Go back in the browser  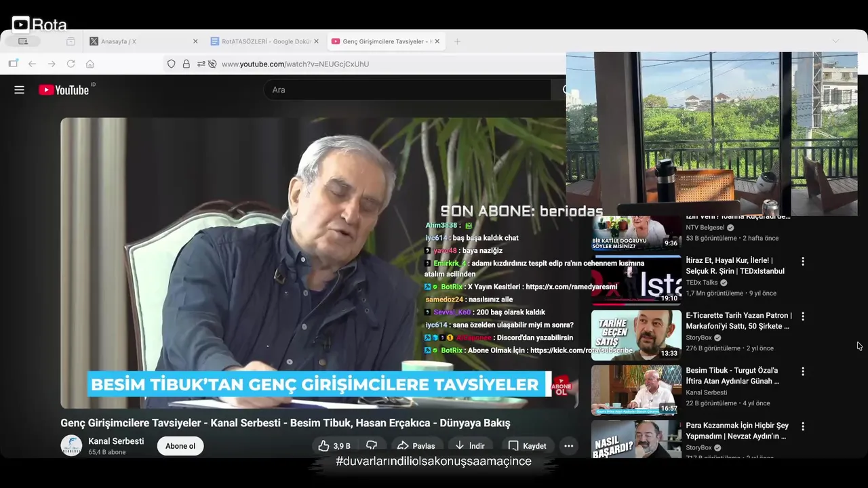[32, 64]
